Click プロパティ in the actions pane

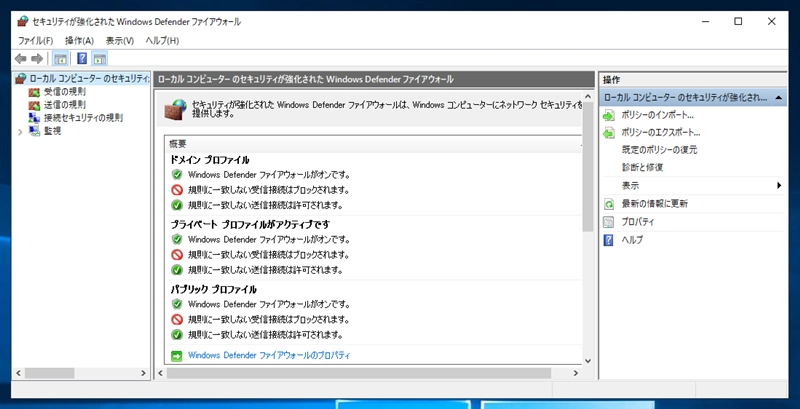pos(638,222)
